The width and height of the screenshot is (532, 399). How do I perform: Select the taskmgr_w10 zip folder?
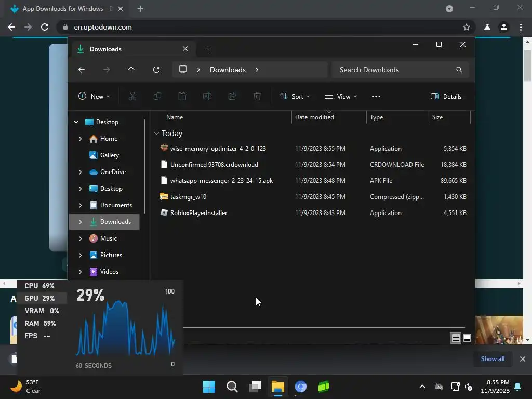coord(312,197)
